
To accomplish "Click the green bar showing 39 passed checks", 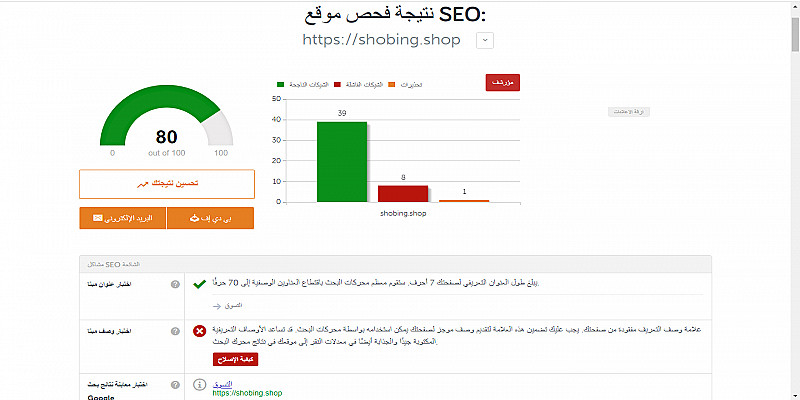I will (x=342, y=161).
